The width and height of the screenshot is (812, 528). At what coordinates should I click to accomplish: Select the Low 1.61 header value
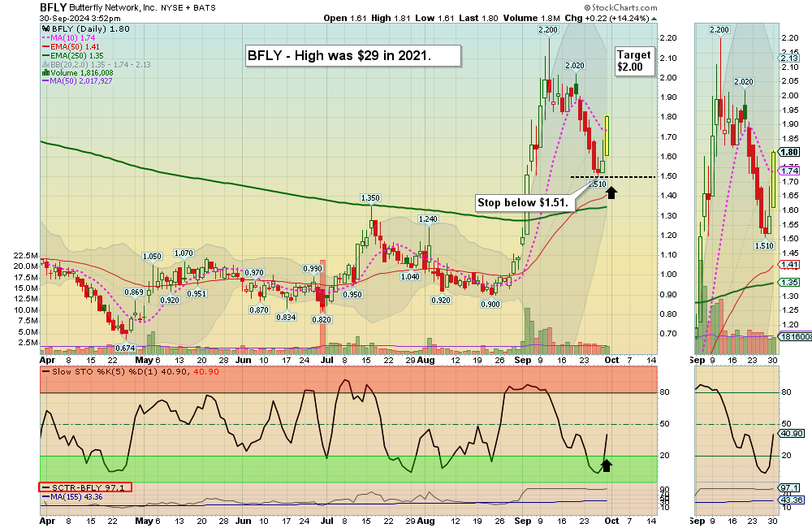(x=434, y=18)
